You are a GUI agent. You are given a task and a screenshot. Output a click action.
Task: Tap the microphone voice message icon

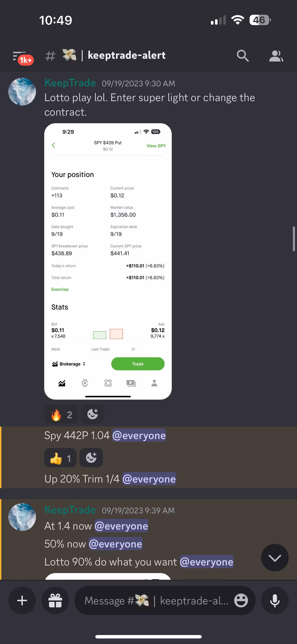click(275, 600)
